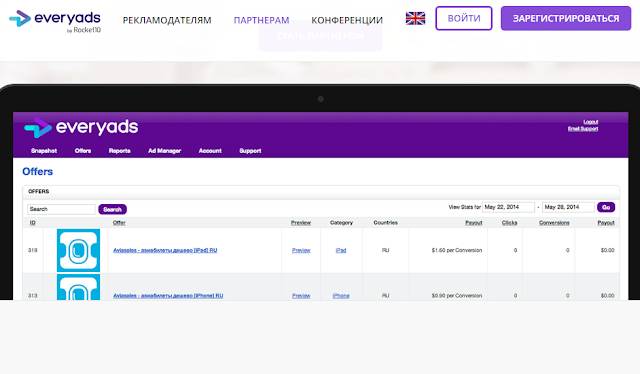Sort by Payout header beside Countries

pos(473,223)
